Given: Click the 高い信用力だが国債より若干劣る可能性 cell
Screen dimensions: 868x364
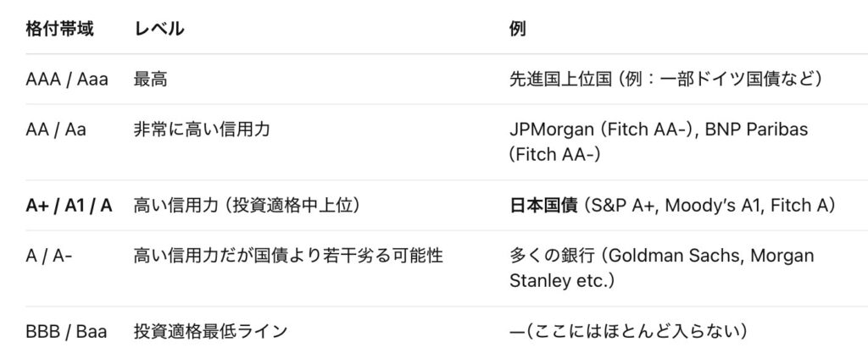Looking at the screenshot, I should point(288,256).
